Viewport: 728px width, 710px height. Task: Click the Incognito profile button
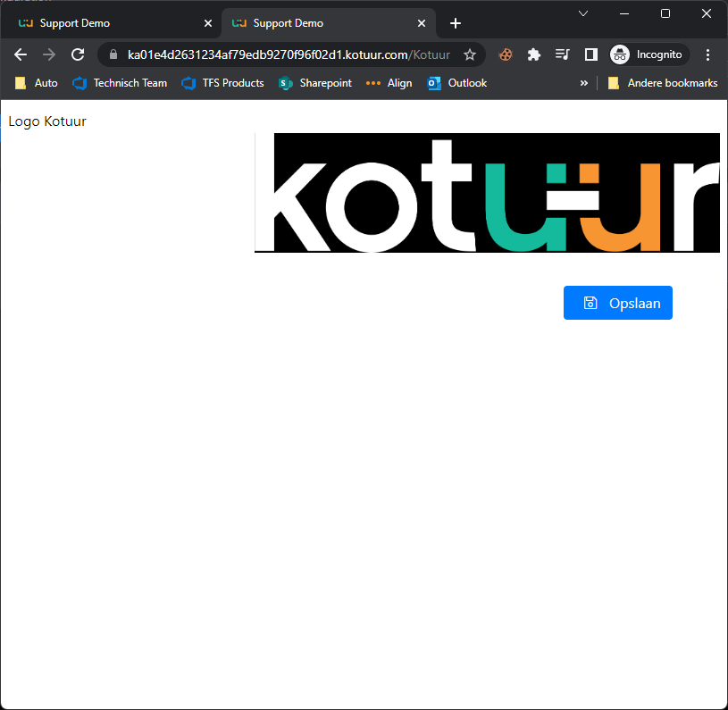(x=649, y=54)
